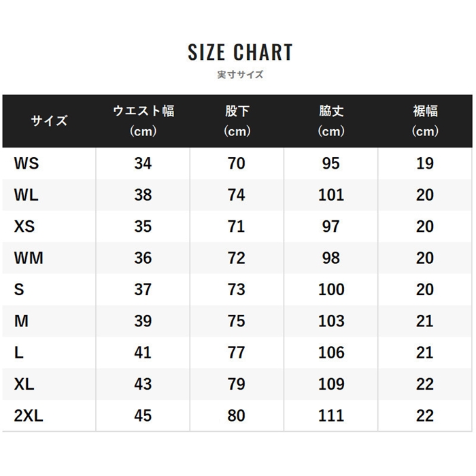Click the 実寸サイズ subtitle text
The height and width of the screenshot is (476, 476).
click(x=240, y=75)
